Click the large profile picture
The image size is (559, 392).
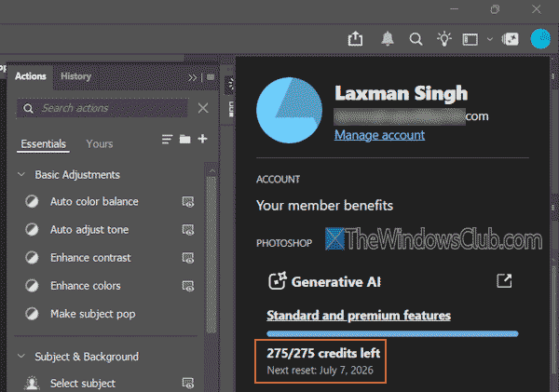[x=289, y=111]
